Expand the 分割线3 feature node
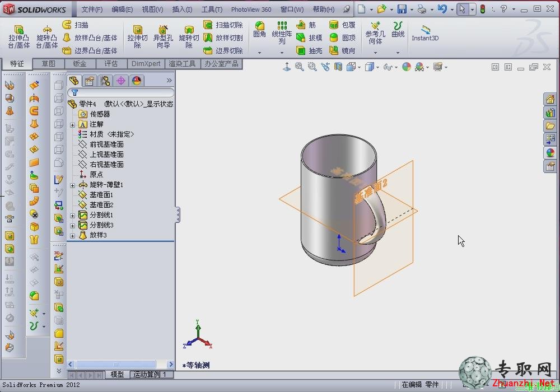The image size is (560, 392). [72, 226]
